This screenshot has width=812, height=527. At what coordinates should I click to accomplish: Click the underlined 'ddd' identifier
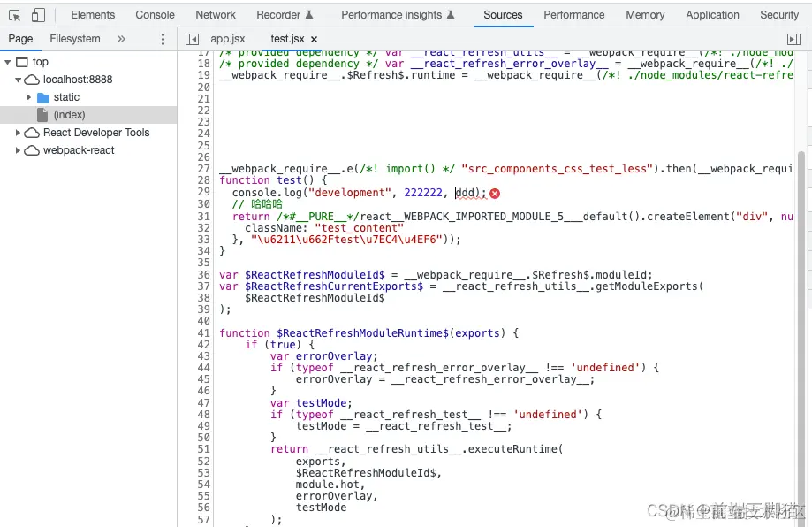click(x=465, y=193)
